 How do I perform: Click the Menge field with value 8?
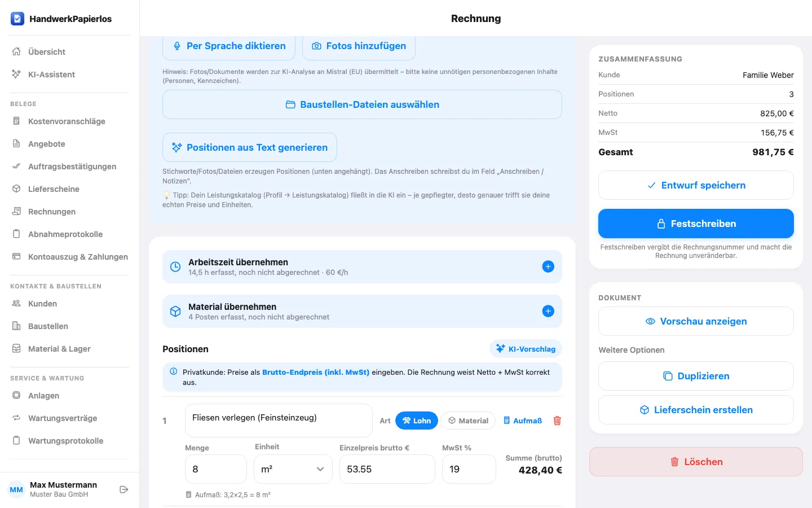point(216,469)
